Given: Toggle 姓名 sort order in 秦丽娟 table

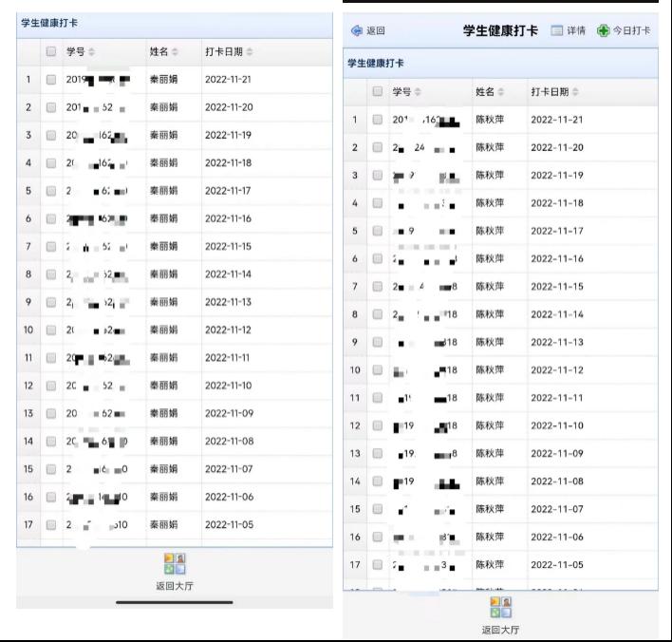Looking at the screenshot, I should [x=174, y=51].
